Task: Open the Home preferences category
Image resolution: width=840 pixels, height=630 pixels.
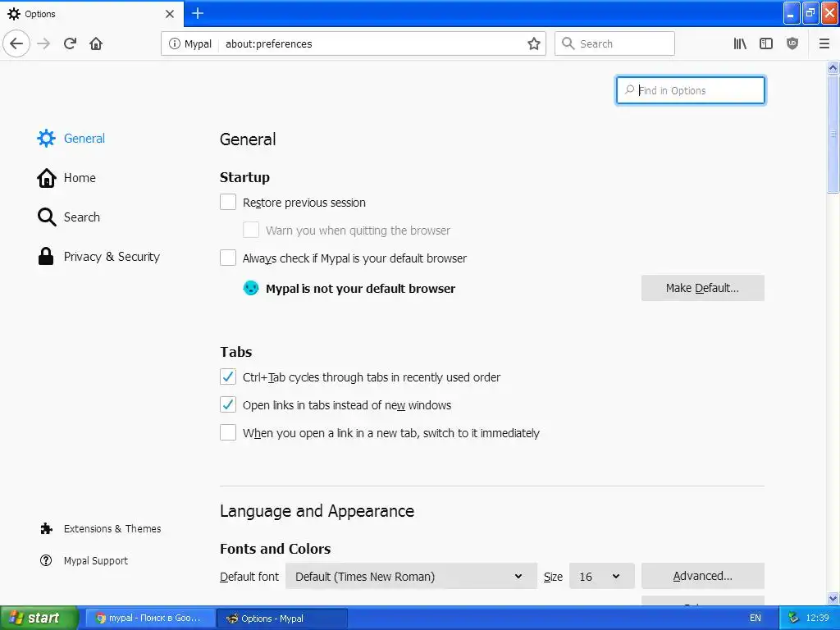Action: coord(80,178)
